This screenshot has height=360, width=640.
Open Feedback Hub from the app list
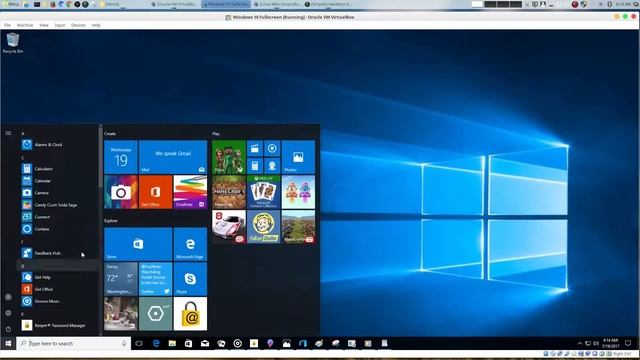pyautogui.click(x=57, y=253)
